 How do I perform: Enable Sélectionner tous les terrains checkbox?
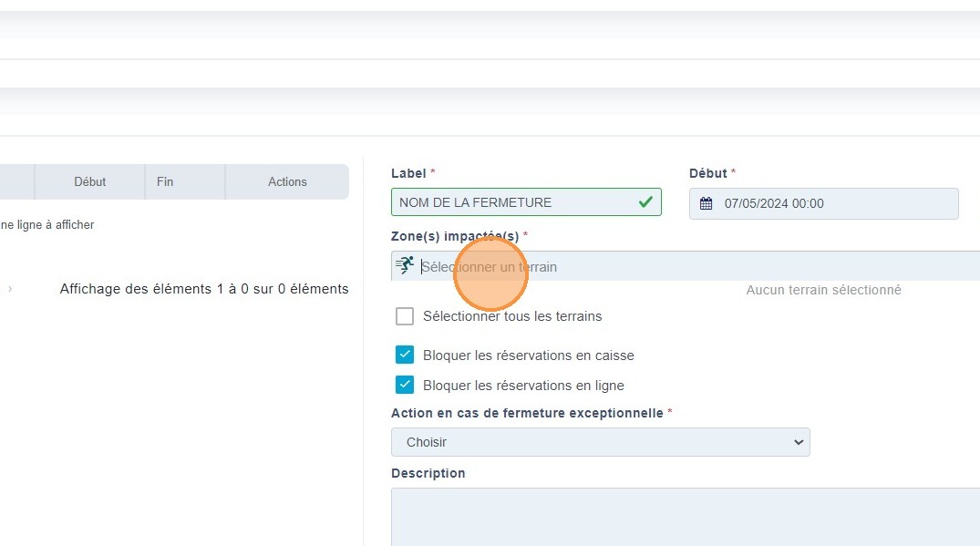[x=405, y=316]
